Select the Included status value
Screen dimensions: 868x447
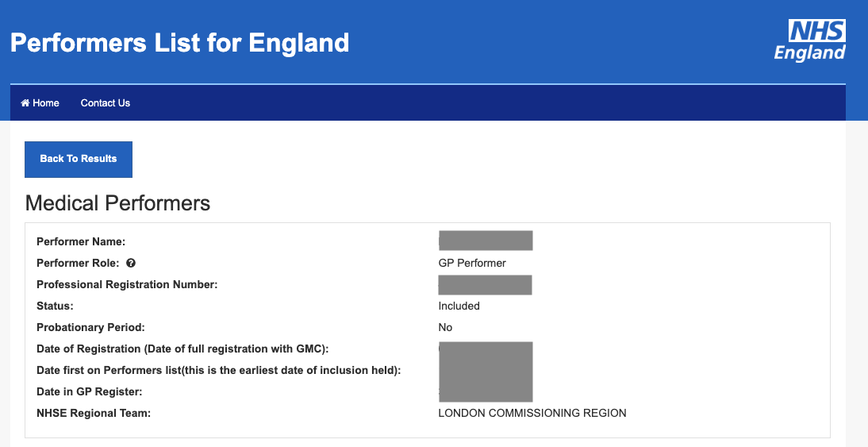click(459, 306)
